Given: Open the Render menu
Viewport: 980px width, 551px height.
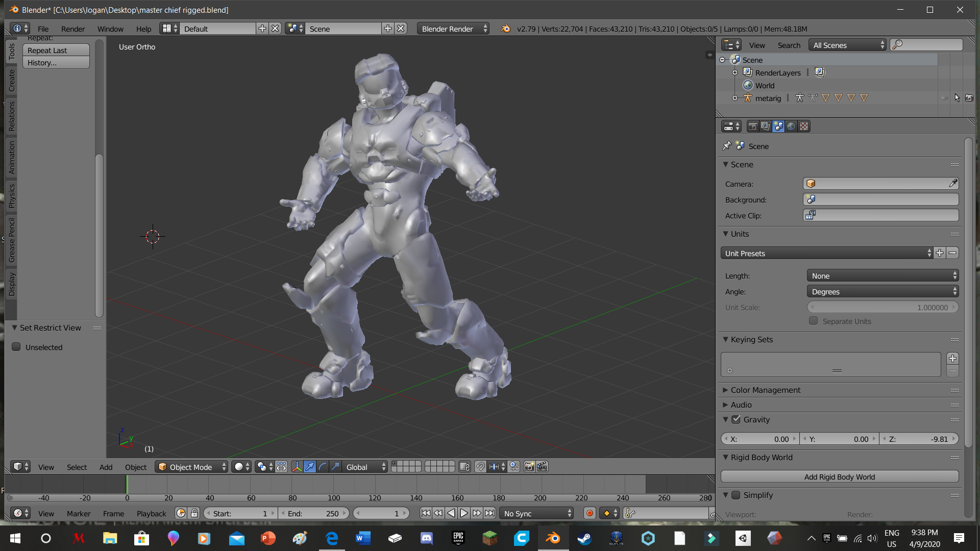Looking at the screenshot, I should [73, 29].
